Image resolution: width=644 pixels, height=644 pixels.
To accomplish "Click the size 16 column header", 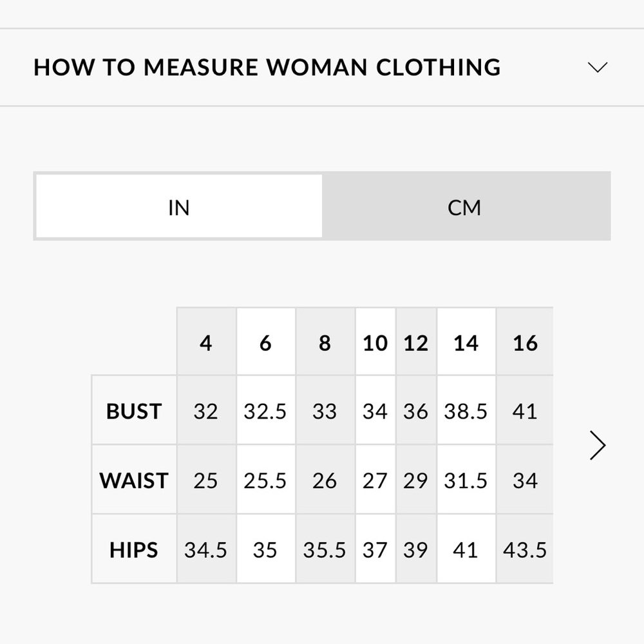I will tap(525, 343).
